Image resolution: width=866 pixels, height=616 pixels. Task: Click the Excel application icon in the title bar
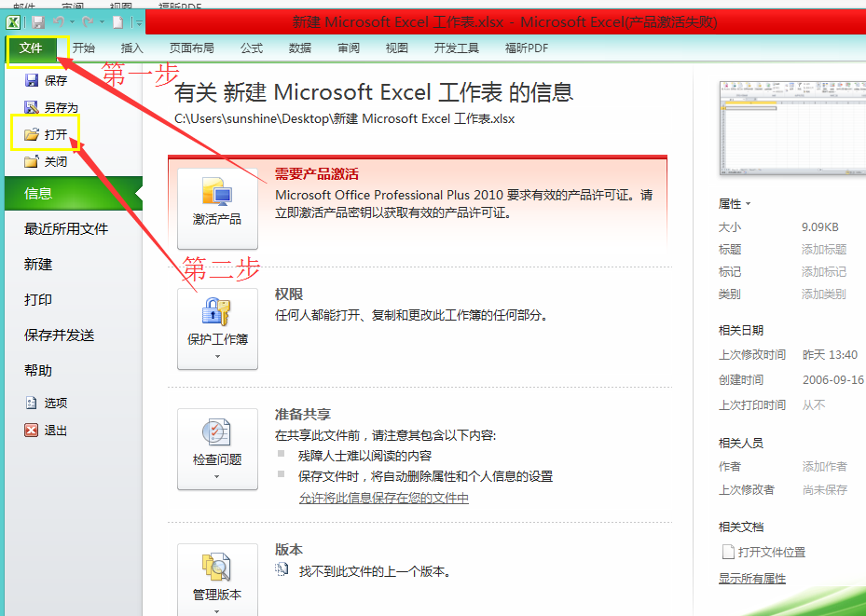click(x=13, y=22)
